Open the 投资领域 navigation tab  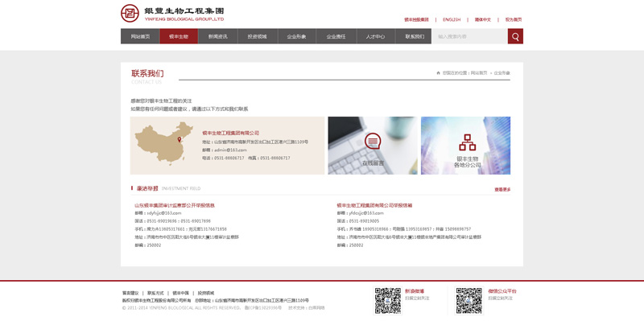[x=257, y=36]
